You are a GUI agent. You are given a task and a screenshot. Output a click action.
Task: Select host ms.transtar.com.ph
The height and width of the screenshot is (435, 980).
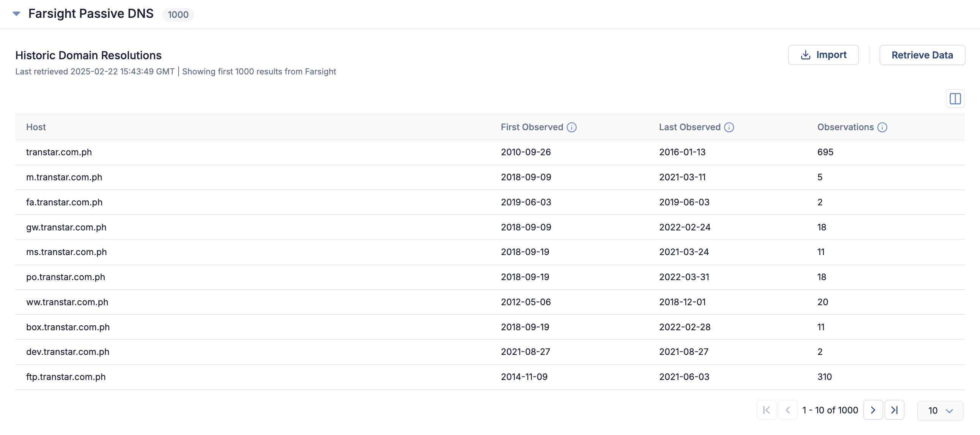click(x=66, y=252)
